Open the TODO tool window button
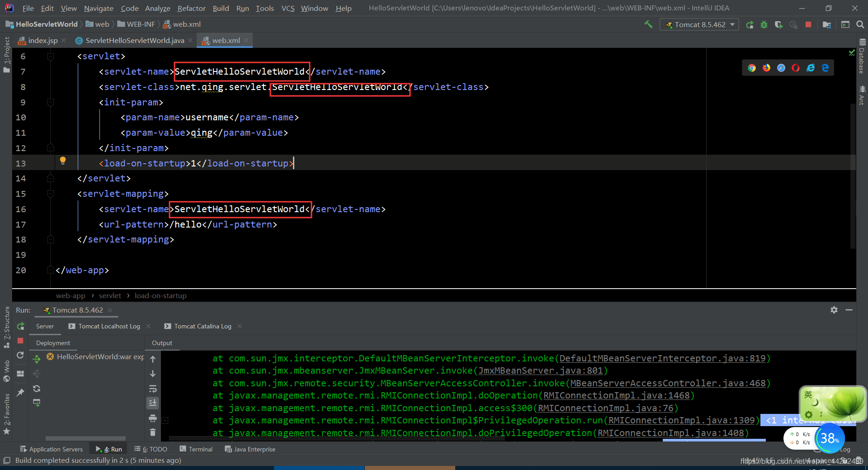 (x=151, y=449)
